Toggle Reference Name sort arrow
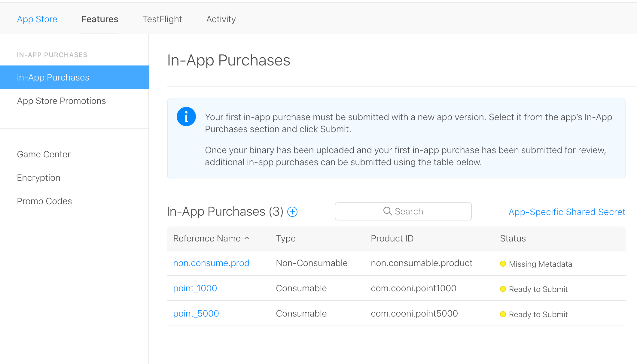 click(x=247, y=238)
